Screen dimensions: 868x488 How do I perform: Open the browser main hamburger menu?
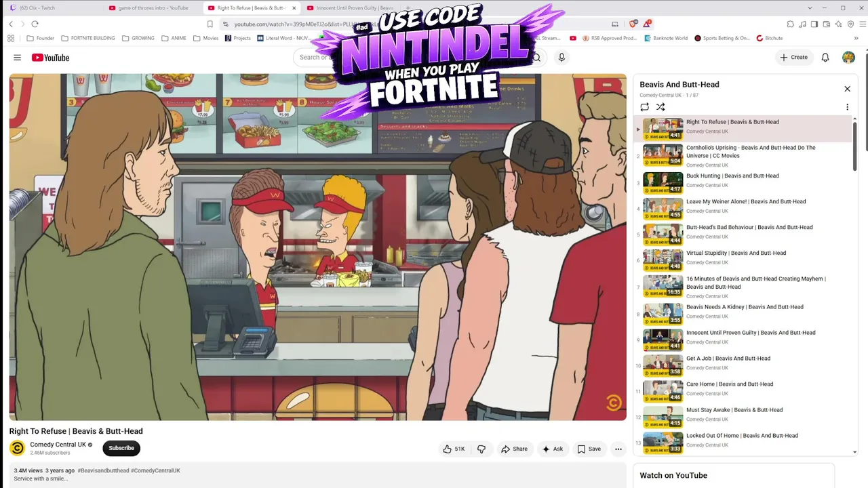click(861, 24)
